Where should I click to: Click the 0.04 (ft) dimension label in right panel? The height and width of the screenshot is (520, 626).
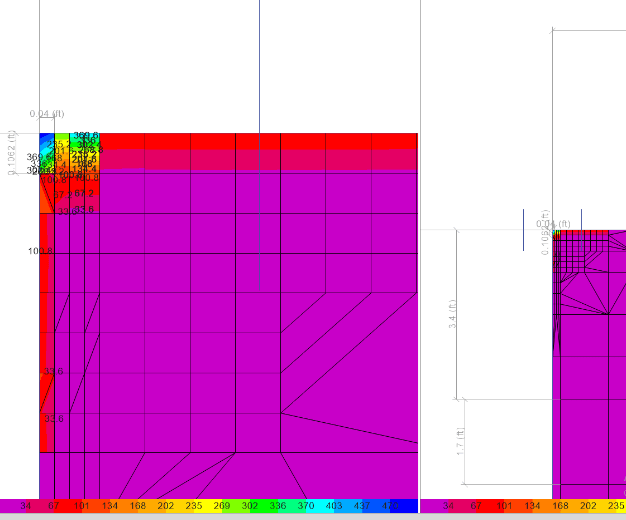click(x=553, y=224)
